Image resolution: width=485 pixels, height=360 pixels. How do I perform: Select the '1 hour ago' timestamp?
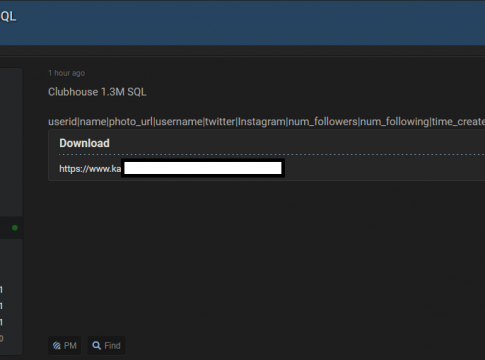coord(66,73)
